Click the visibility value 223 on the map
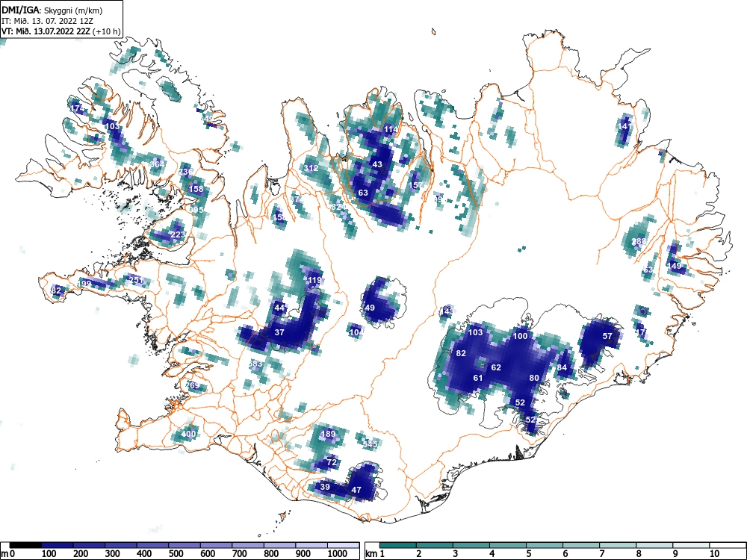Viewport: 747px width, 560px height. pos(178,234)
